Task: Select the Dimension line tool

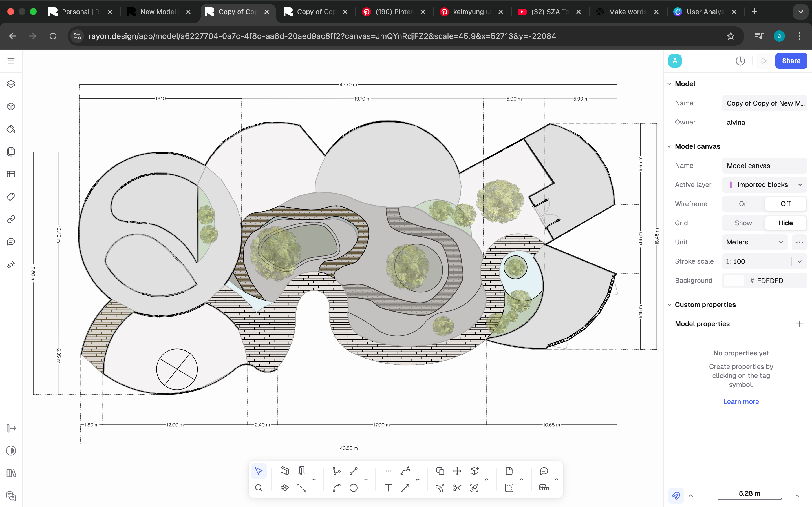Action: pos(388,471)
